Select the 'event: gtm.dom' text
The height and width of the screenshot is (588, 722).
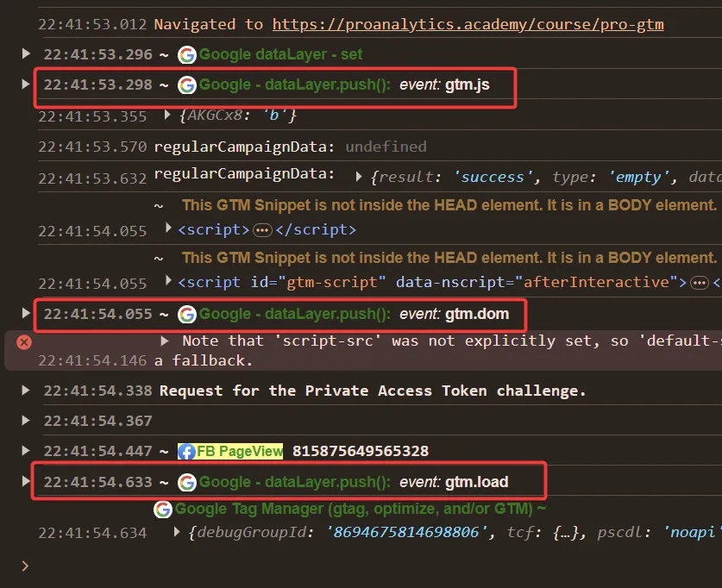[454, 314]
